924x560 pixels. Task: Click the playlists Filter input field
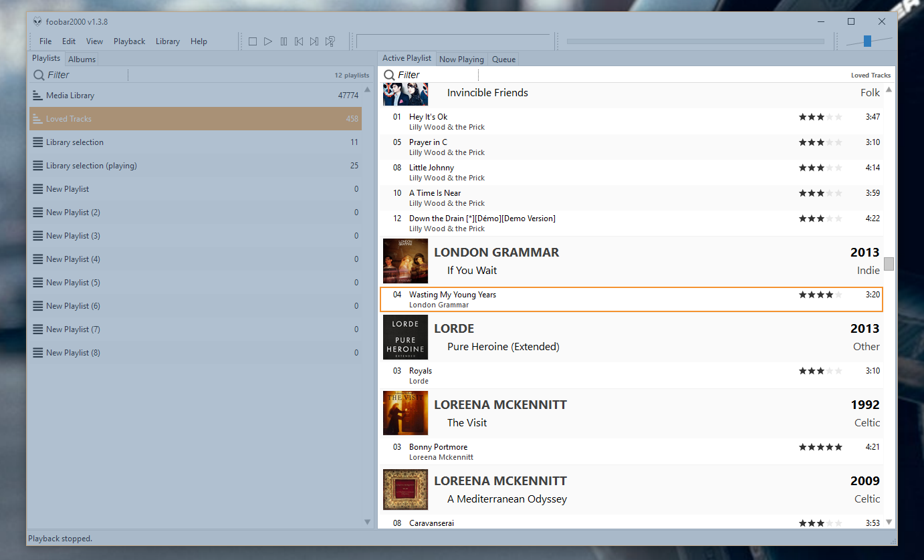coord(87,75)
